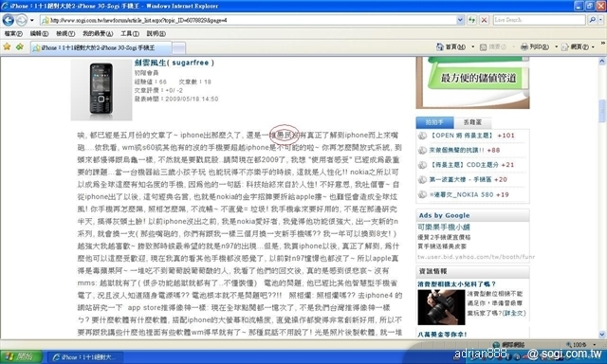
Task: Click the browser Back arrow button
Action: [9, 20]
